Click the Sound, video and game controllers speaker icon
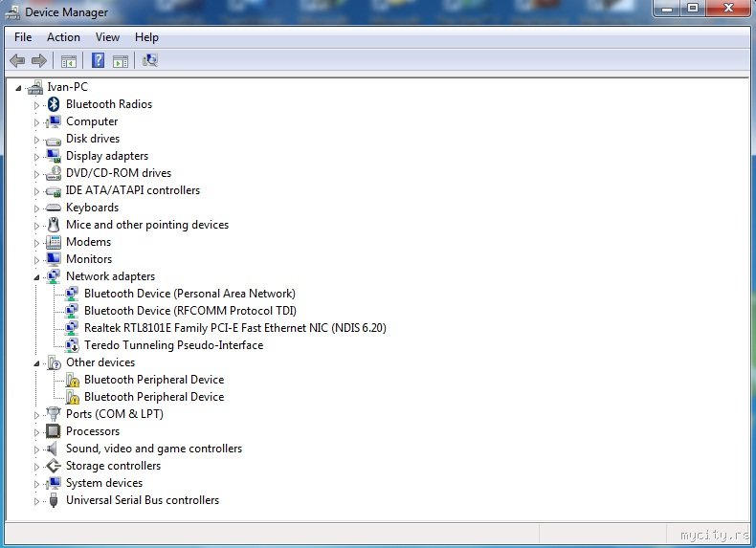This screenshot has width=756, height=548. 53,449
